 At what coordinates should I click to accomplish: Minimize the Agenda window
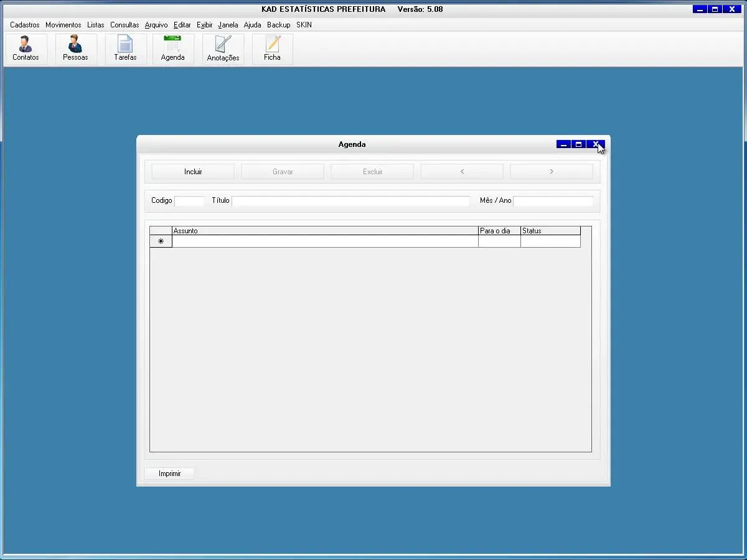pos(563,144)
